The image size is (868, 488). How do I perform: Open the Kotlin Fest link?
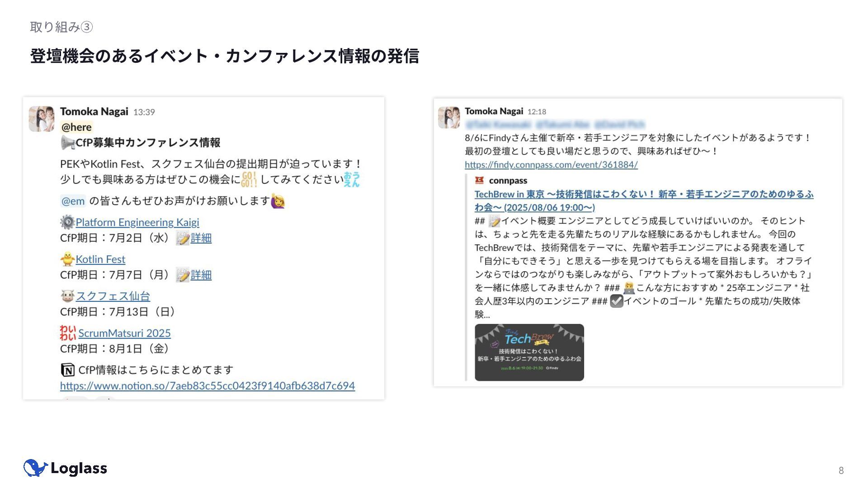(100, 259)
